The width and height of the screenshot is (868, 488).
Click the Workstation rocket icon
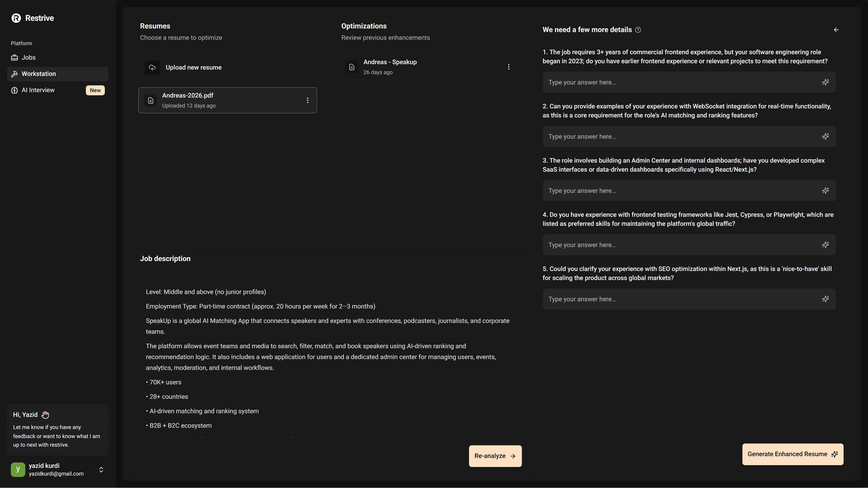click(x=14, y=74)
